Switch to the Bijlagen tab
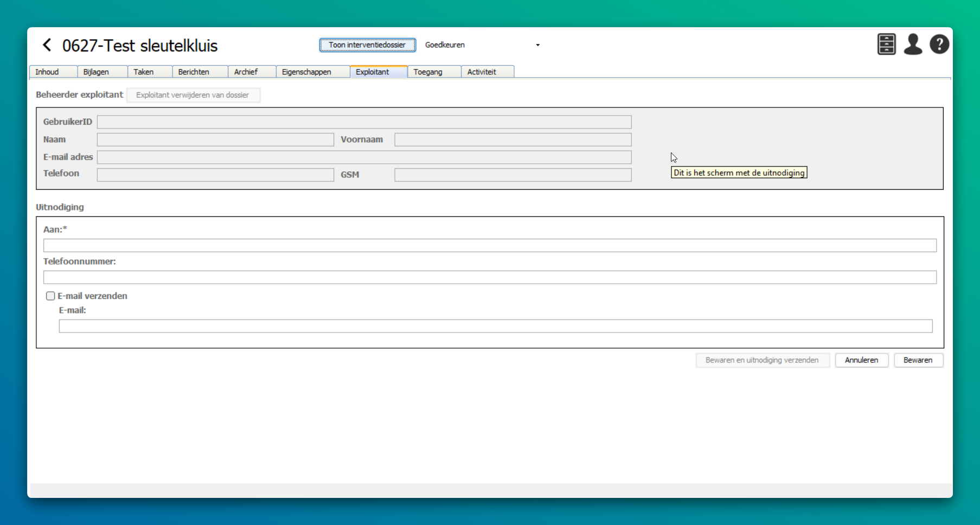 [x=103, y=72]
